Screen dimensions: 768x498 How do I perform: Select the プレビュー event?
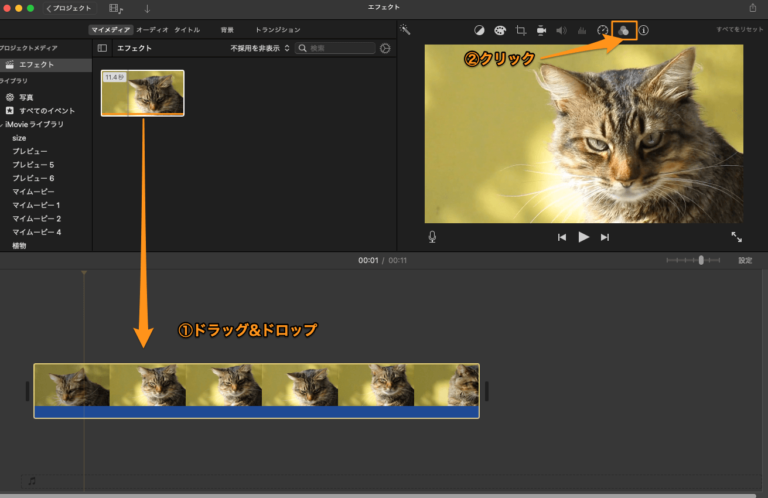tap(30, 151)
